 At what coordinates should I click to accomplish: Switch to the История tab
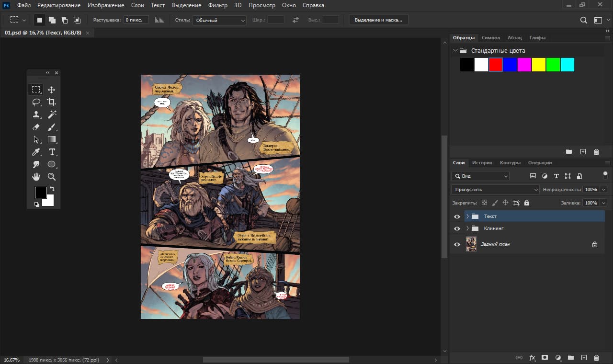tap(482, 163)
